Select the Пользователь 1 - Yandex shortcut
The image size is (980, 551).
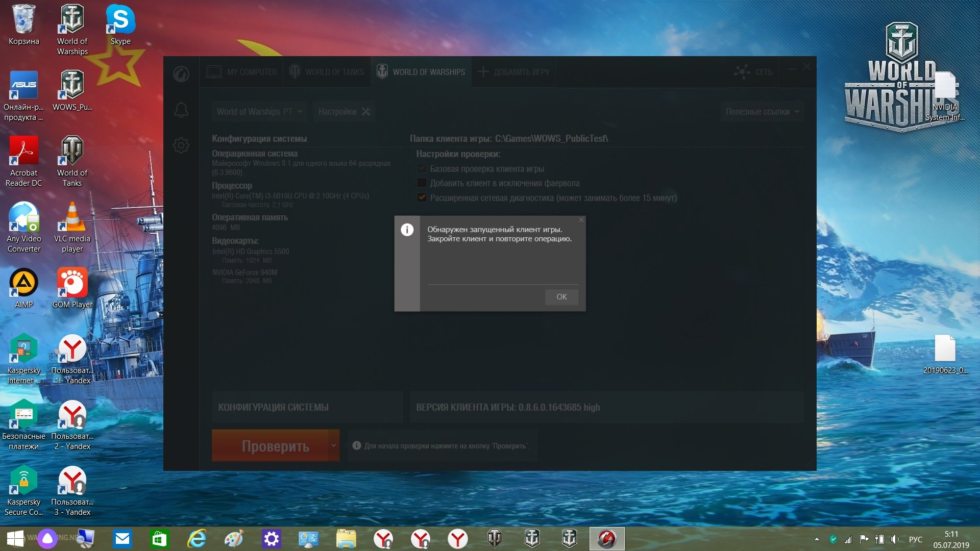click(x=72, y=359)
